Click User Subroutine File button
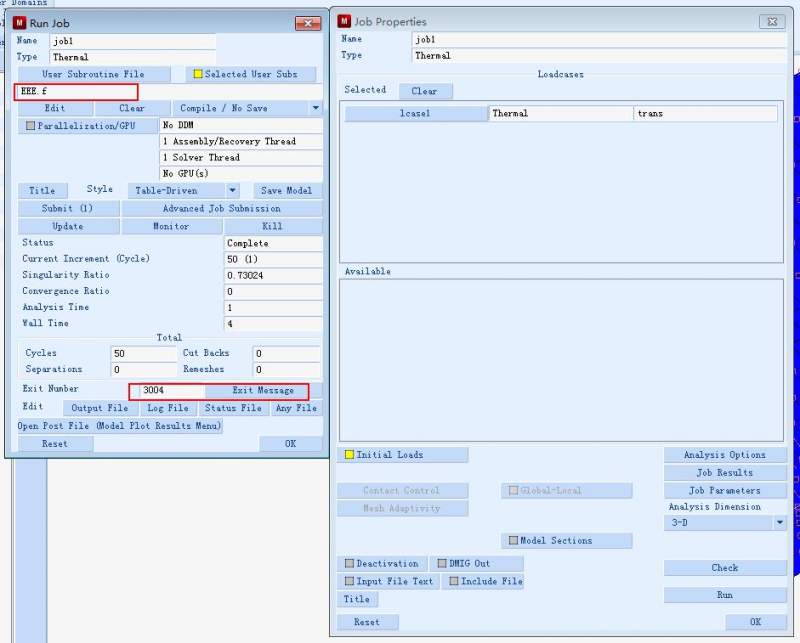 [94, 74]
